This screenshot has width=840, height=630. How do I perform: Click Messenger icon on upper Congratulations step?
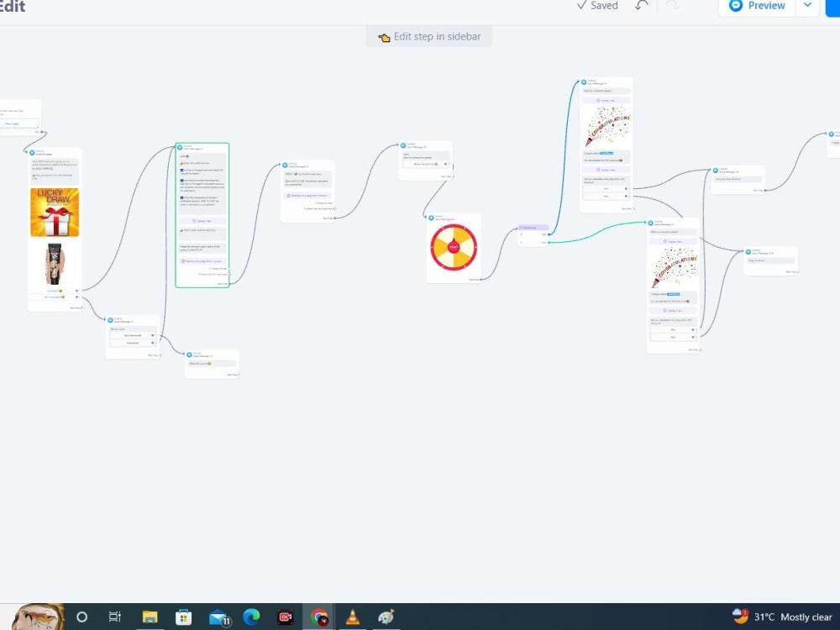tap(584, 82)
